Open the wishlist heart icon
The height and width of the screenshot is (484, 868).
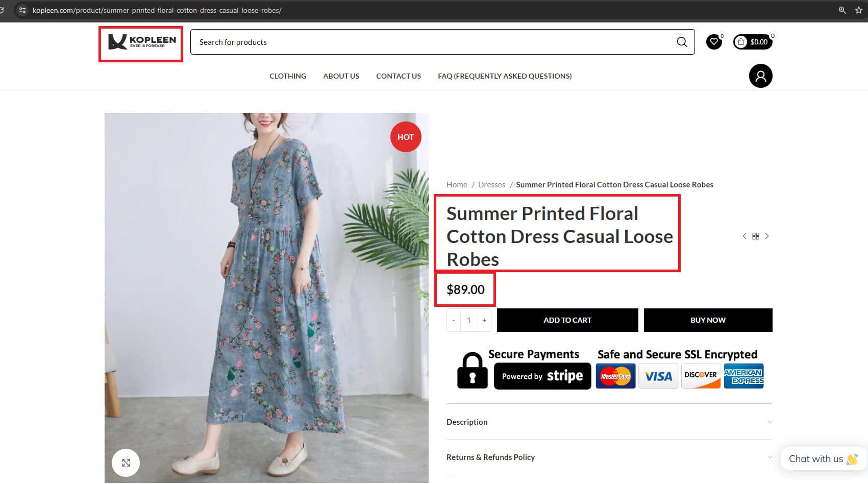713,42
